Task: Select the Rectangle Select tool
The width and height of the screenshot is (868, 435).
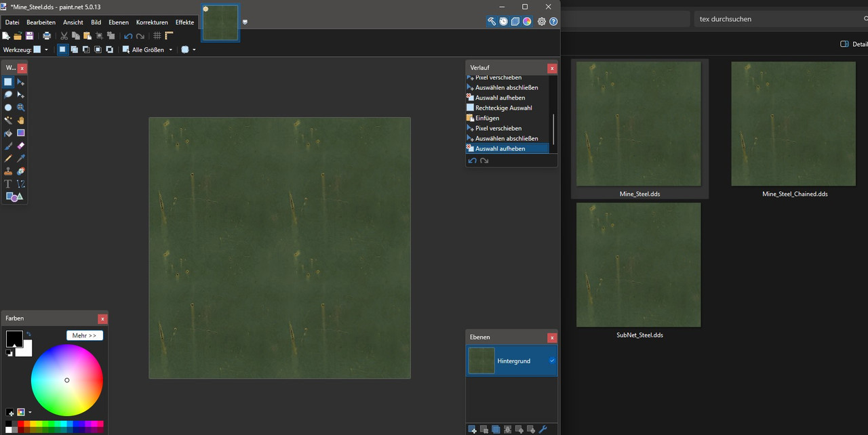Action: click(8, 82)
